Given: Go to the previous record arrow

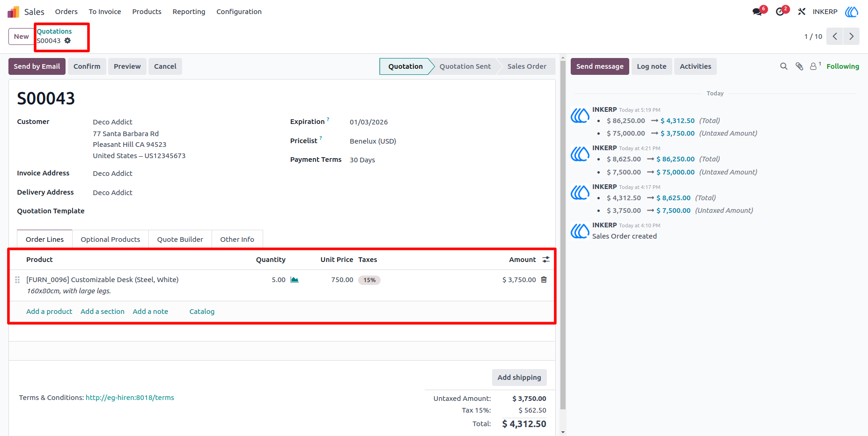Looking at the screenshot, I should (835, 36).
